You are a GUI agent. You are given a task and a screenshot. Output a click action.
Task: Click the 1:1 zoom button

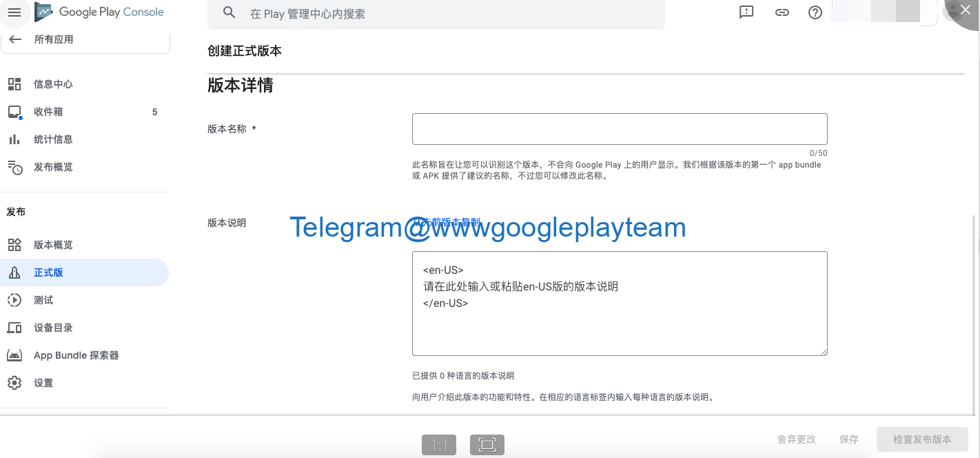click(x=439, y=445)
